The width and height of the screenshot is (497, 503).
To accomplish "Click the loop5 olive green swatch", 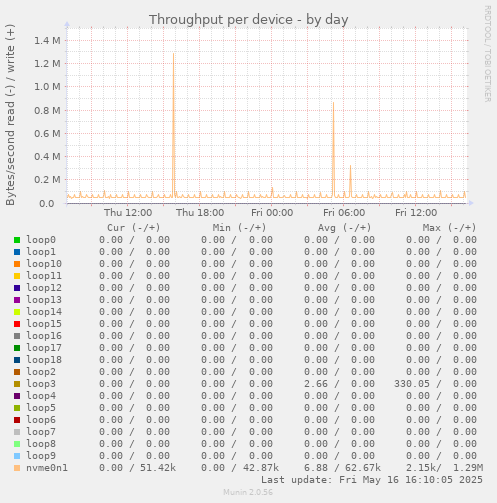I will pos(17,408).
